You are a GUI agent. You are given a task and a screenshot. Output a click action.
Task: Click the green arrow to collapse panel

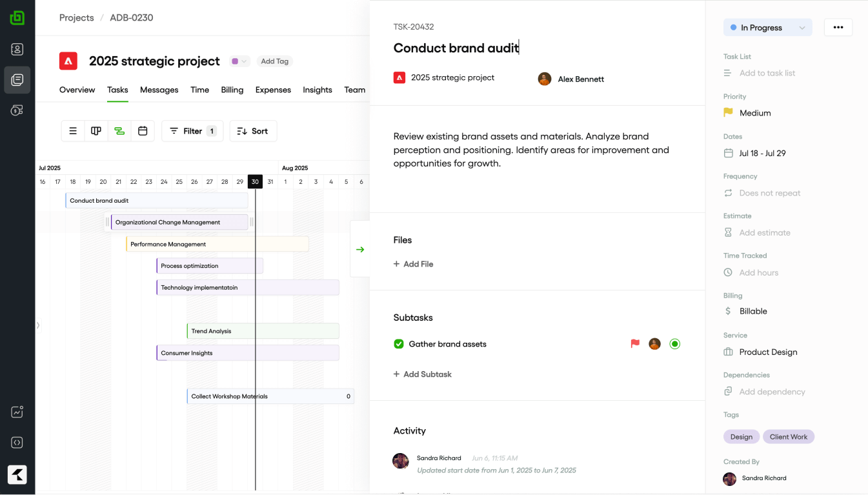pyautogui.click(x=360, y=249)
